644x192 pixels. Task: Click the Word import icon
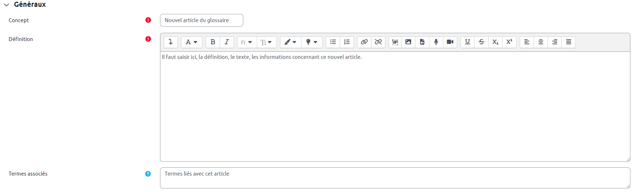(395, 42)
